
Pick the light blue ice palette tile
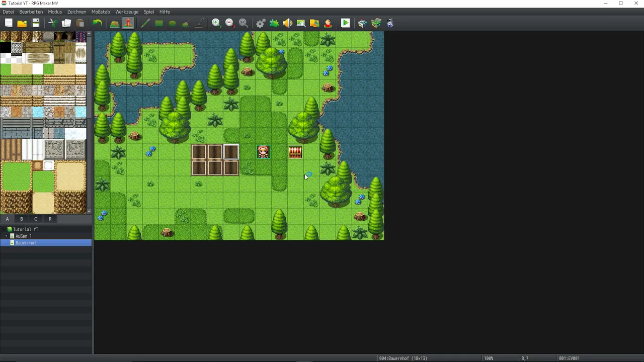[x=38, y=112]
